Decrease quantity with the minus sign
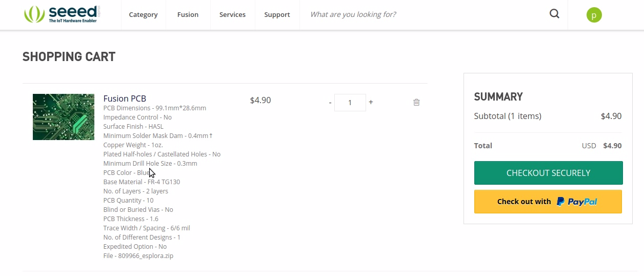This screenshot has height=276, width=644. click(x=330, y=103)
